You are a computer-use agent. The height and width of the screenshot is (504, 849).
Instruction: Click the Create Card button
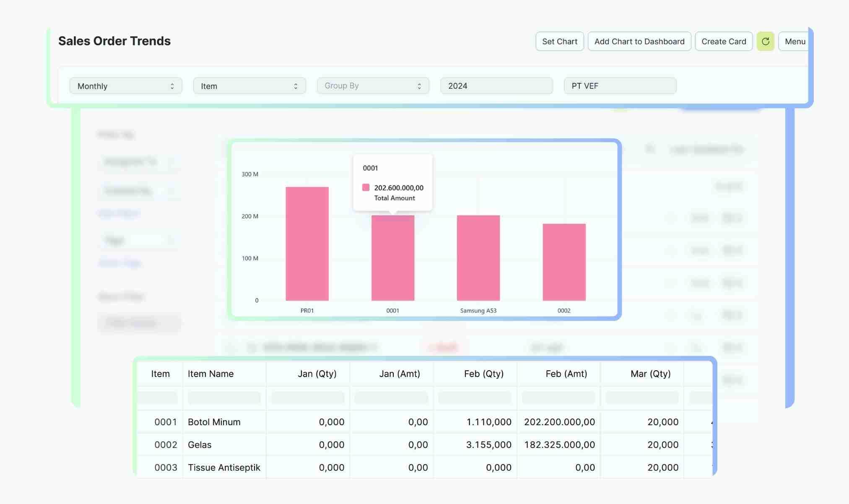pos(723,42)
